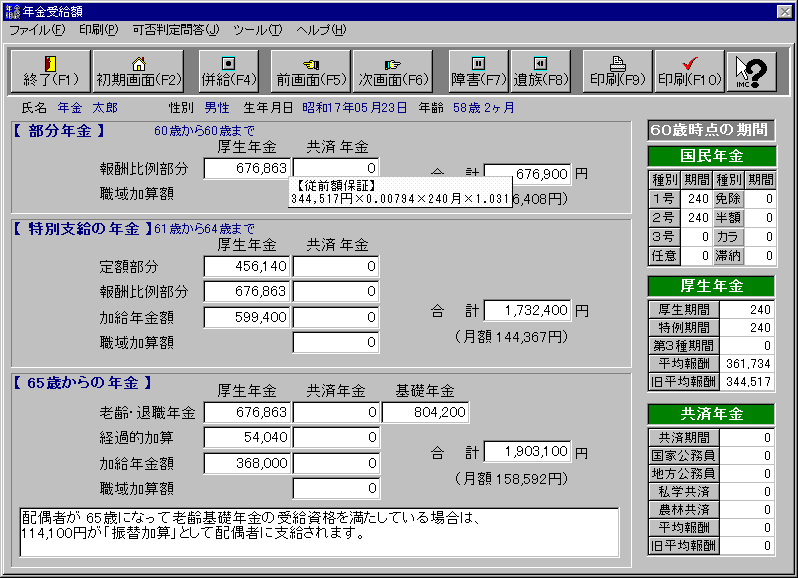The height and width of the screenshot is (578, 798).
Task: Click the 特例期間 label
Action: (x=683, y=328)
